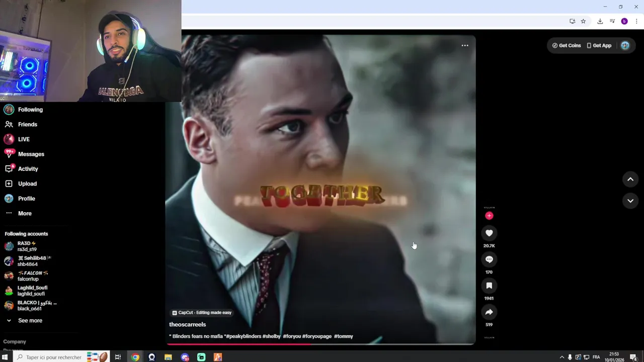Go to next video with down chevron

pos(630,201)
